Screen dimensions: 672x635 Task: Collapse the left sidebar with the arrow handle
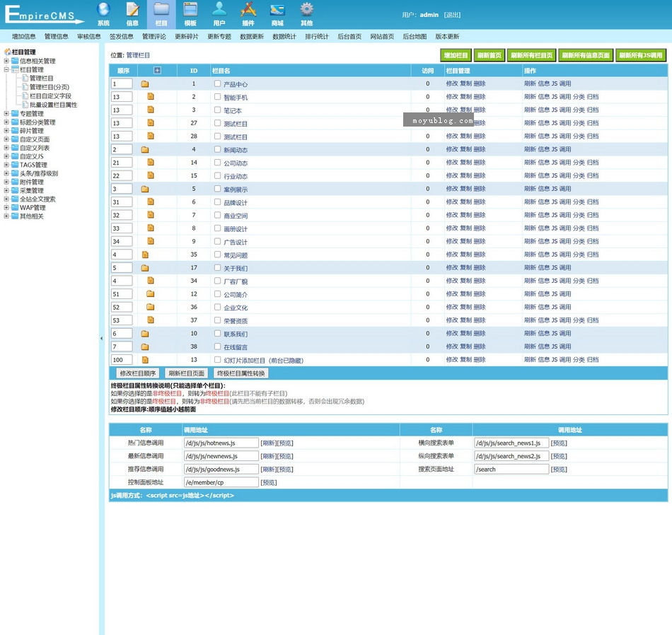tap(102, 339)
